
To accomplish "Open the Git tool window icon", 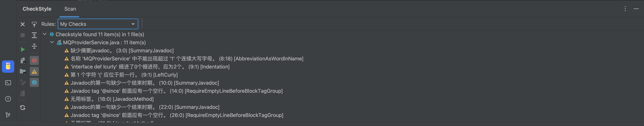I will (x=8, y=115).
